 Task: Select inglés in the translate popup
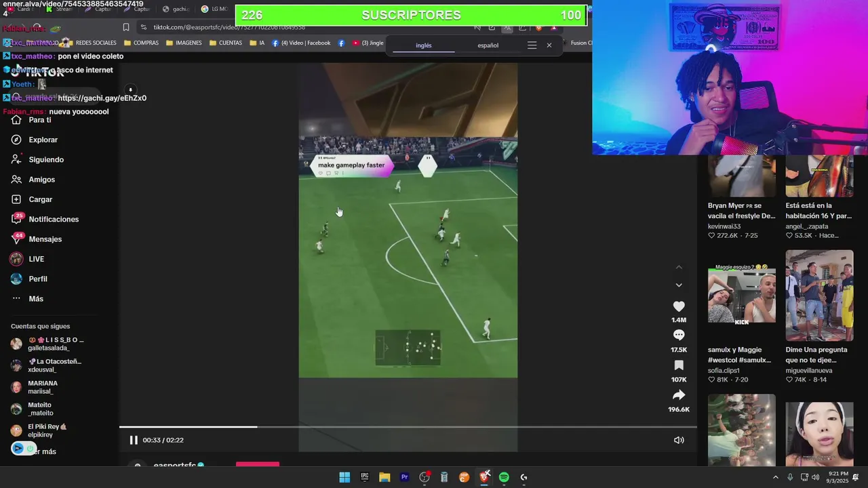tap(423, 45)
